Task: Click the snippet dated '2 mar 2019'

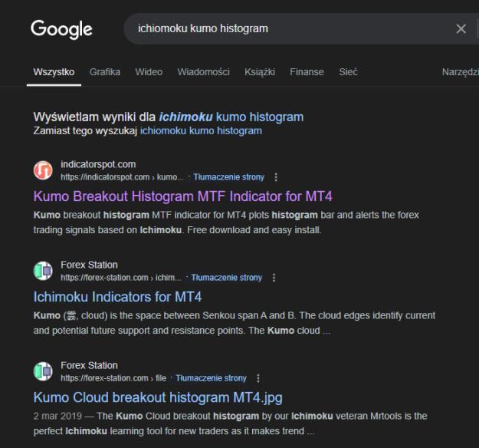Action: (x=231, y=423)
